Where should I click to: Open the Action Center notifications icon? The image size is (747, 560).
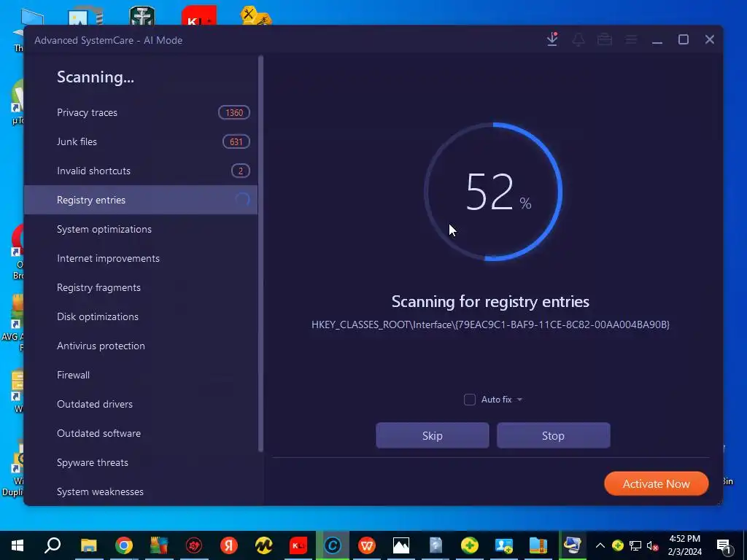point(724,545)
